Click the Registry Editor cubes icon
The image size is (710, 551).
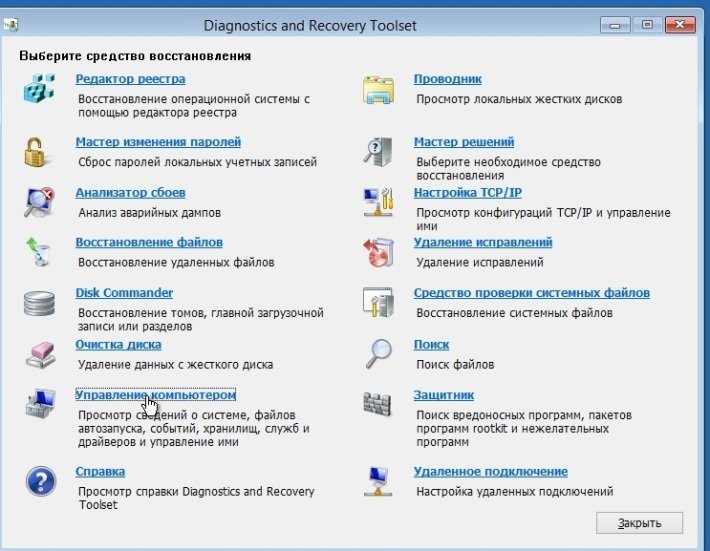pyautogui.click(x=38, y=91)
